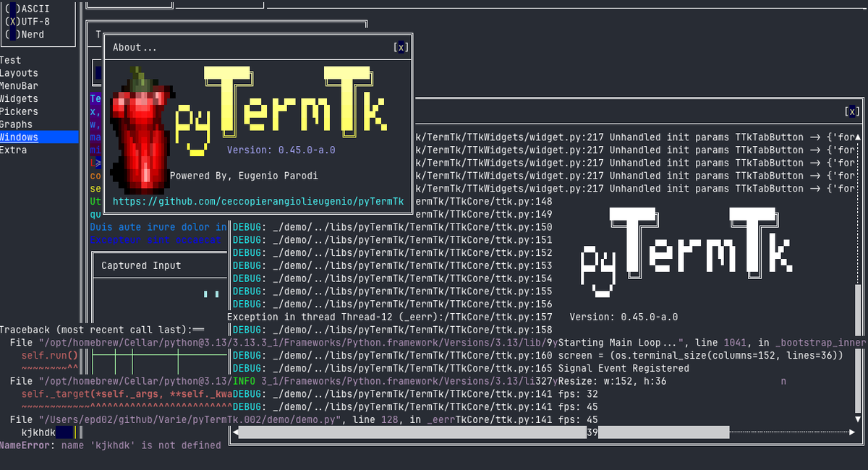Image resolution: width=868 pixels, height=470 pixels.
Task: Click the Captured Input window title
Action: [x=141, y=265]
